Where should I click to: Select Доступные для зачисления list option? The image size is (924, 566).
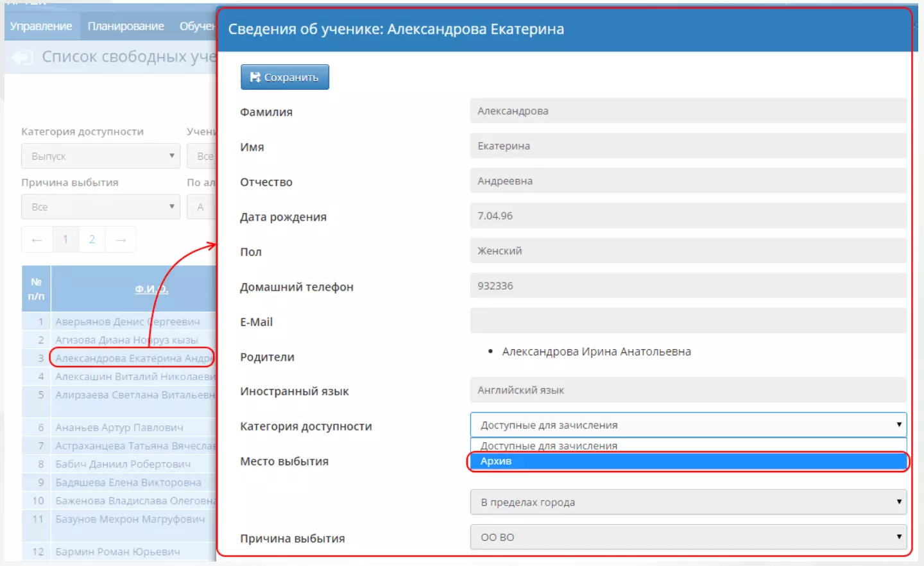tap(688, 446)
